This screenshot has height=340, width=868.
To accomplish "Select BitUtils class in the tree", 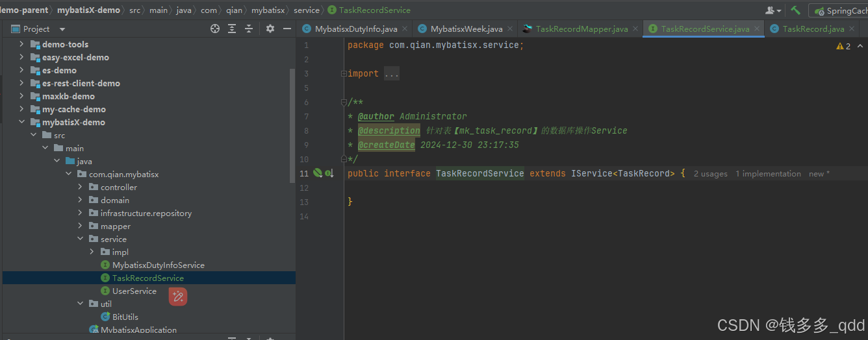I will pos(125,317).
